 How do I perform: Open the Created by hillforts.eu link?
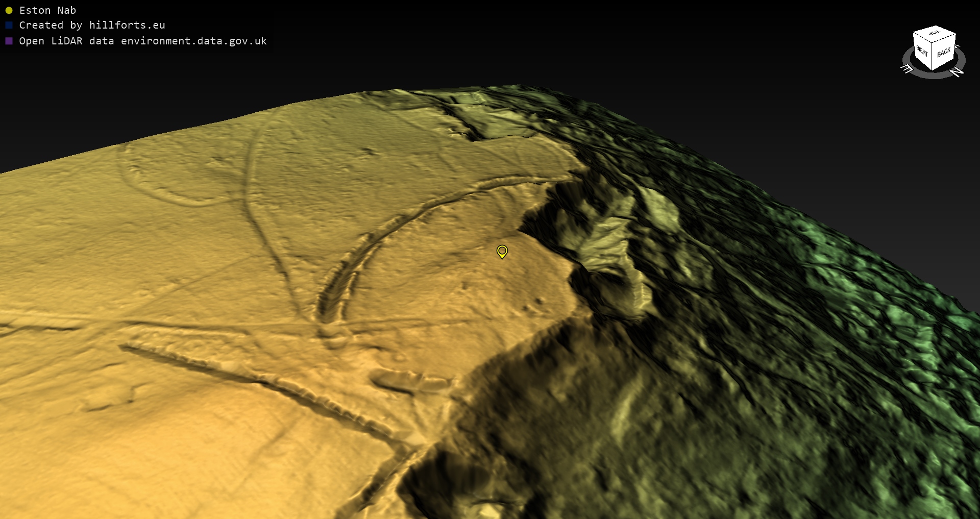(x=92, y=25)
